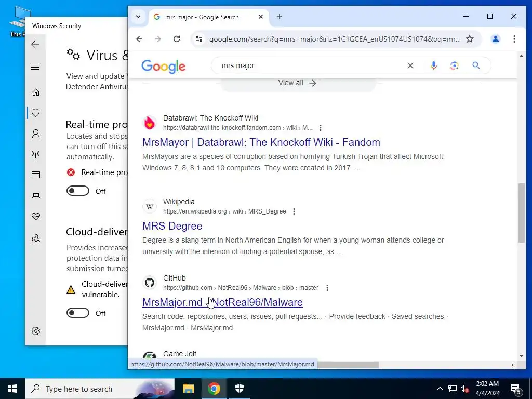This screenshot has width=532, height=399.
Task: View site information icon in address bar
Action: pyautogui.click(x=199, y=39)
